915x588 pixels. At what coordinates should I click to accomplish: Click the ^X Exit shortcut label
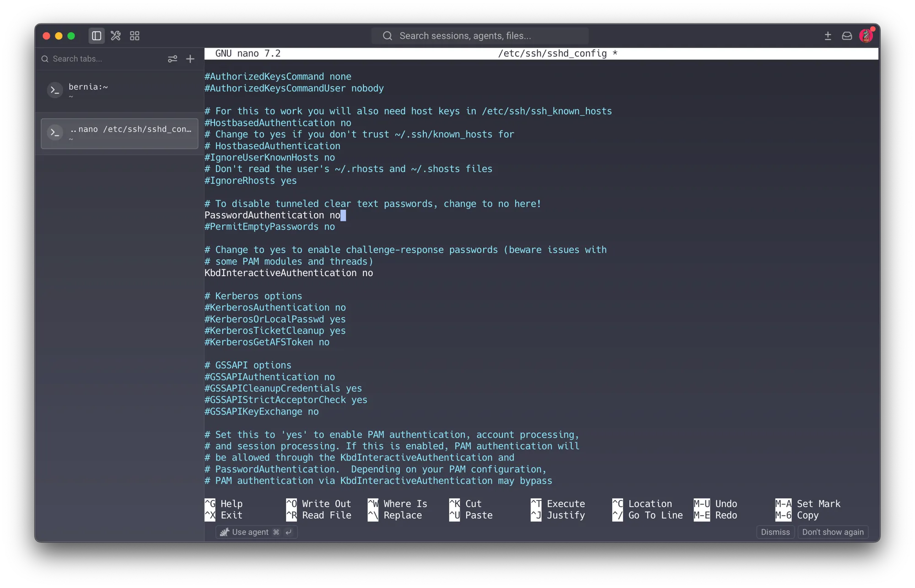point(224,515)
